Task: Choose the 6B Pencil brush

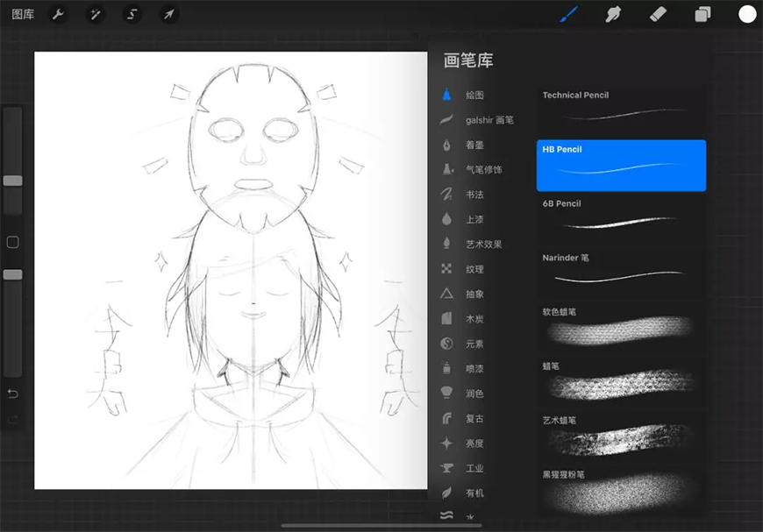Action: 621,215
